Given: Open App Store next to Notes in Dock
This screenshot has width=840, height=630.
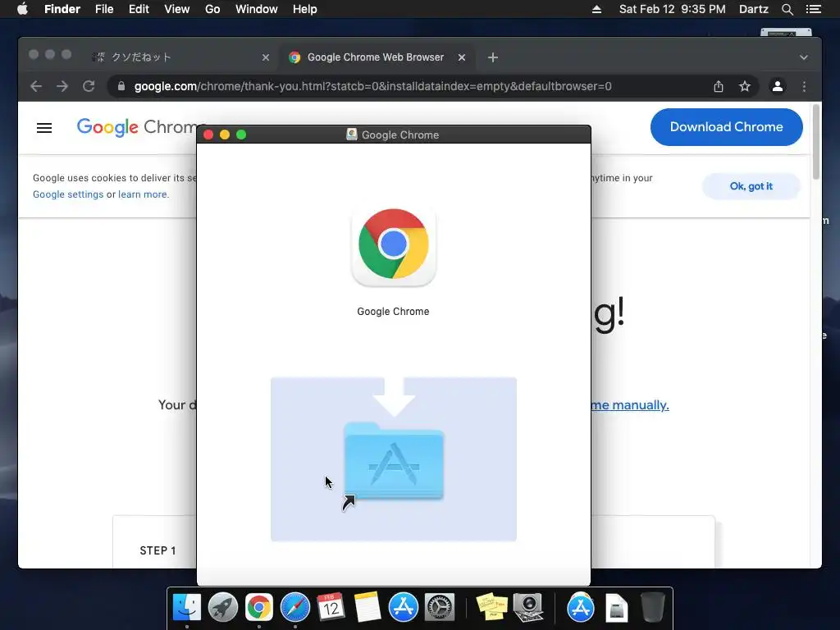Looking at the screenshot, I should pos(404,608).
